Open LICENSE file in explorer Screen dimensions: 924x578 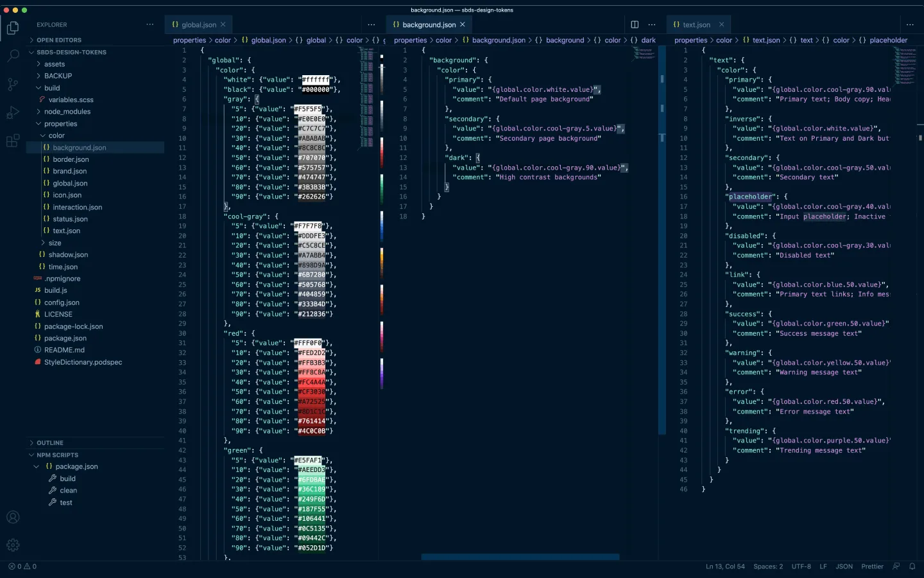pos(58,314)
